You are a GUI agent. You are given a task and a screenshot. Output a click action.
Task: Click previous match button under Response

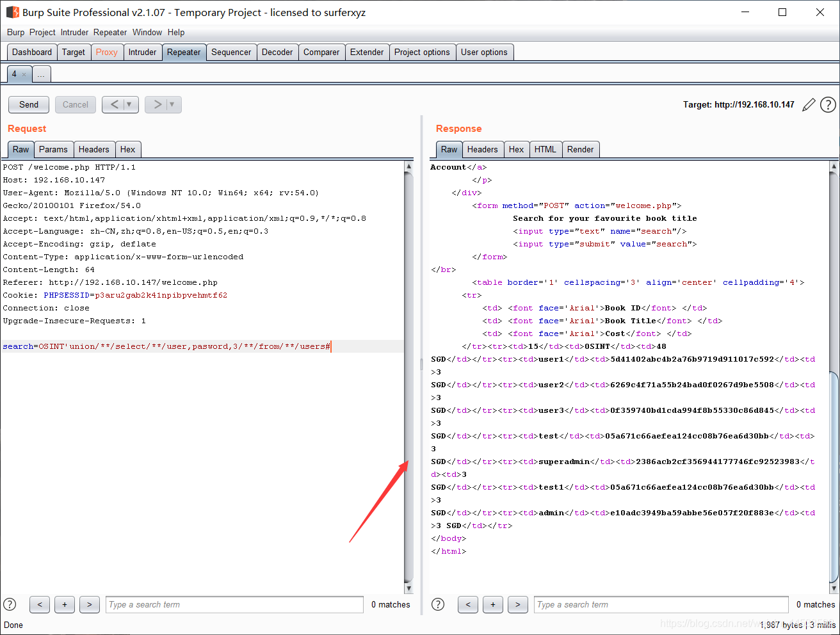[x=468, y=604]
